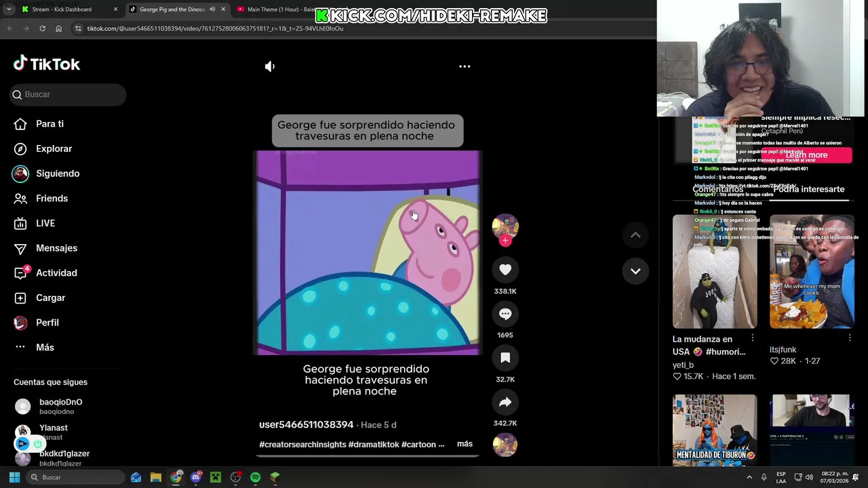Open the Windows Start menu
This screenshot has height=488, width=868.
click(14, 477)
